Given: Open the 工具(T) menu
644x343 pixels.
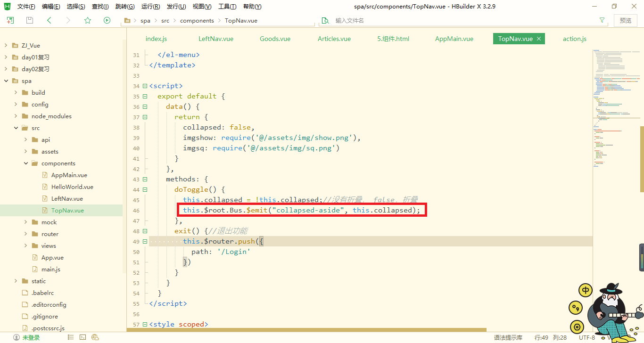Looking at the screenshot, I should tap(227, 7).
